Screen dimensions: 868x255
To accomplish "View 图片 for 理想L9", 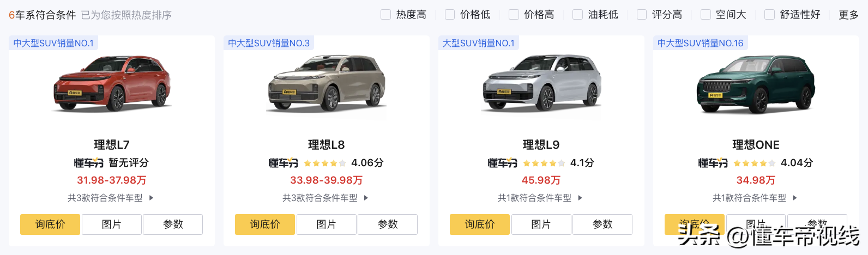I will (541, 224).
